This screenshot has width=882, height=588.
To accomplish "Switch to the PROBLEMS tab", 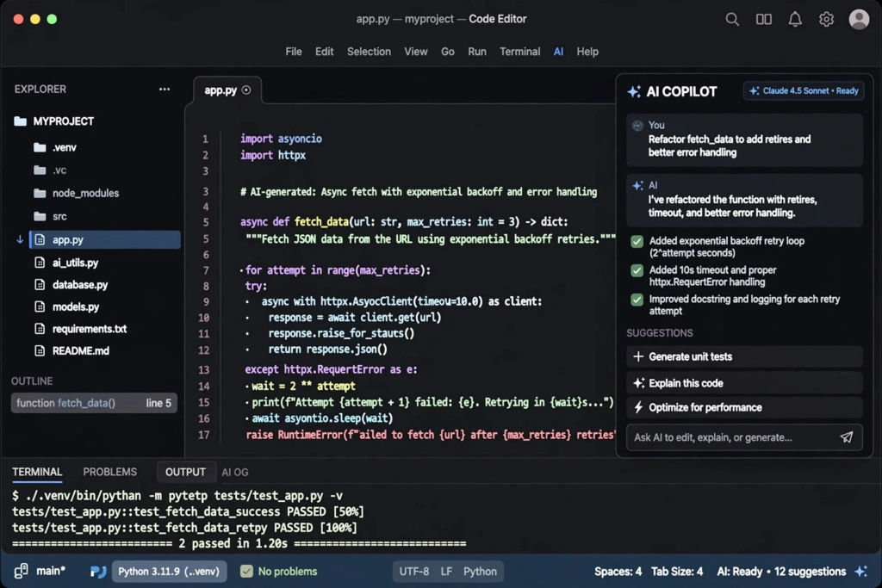I will (109, 472).
